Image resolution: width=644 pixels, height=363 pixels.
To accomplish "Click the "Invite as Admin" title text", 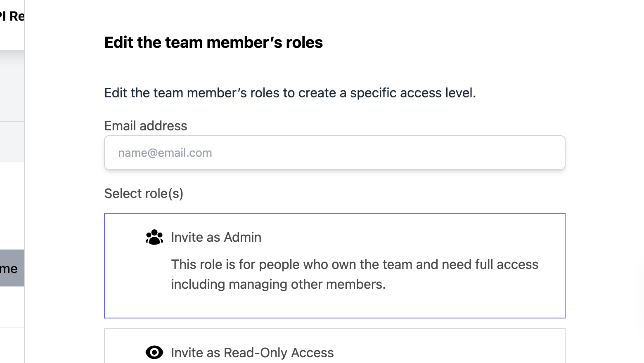I will tap(216, 237).
